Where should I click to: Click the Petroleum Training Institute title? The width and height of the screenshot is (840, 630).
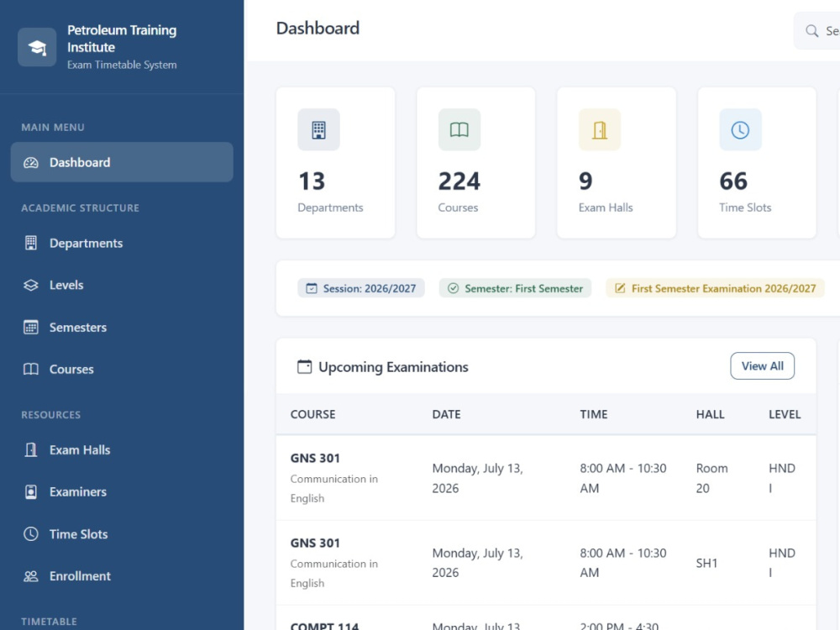click(x=122, y=39)
